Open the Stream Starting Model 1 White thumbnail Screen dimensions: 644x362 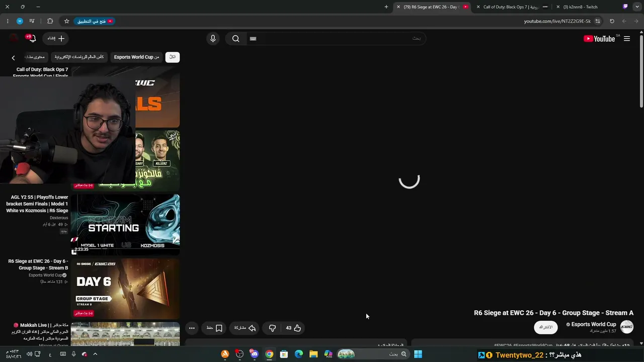pyautogui.click(x=125, y=225)
